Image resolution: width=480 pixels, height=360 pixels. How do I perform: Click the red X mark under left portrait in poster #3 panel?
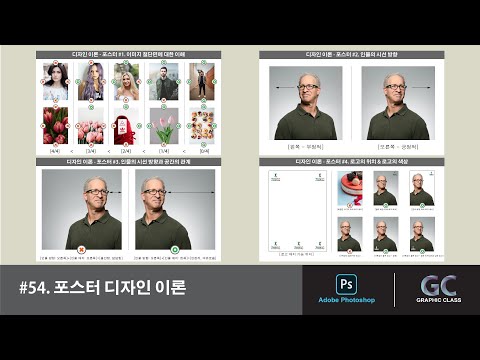tap(81, 250)
